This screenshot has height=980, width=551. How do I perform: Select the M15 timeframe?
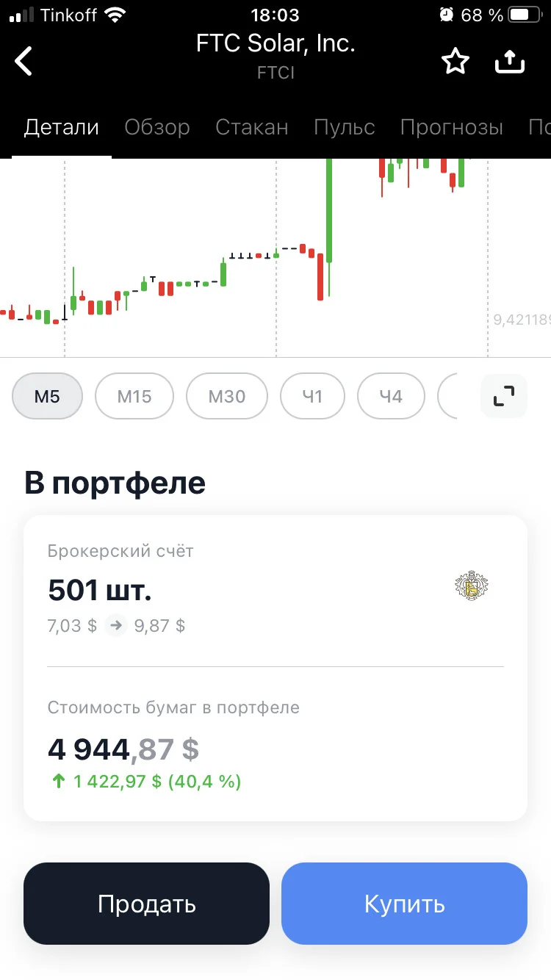pos(134,397)
